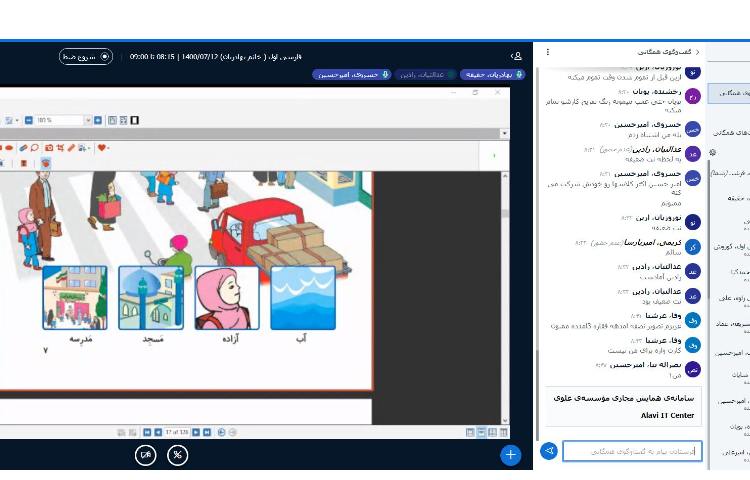Toggle the muted microphone button
750x480 pixels.
[x=177, y=454]
